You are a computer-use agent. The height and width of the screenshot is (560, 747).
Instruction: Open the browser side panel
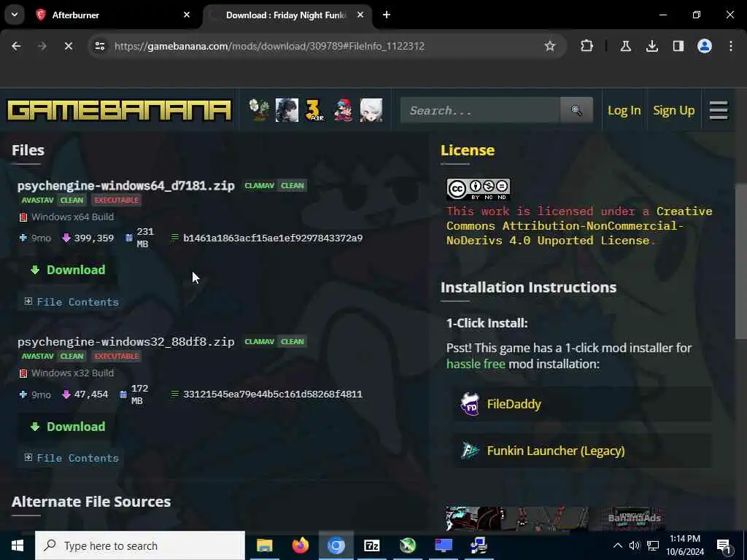point(678,46)
